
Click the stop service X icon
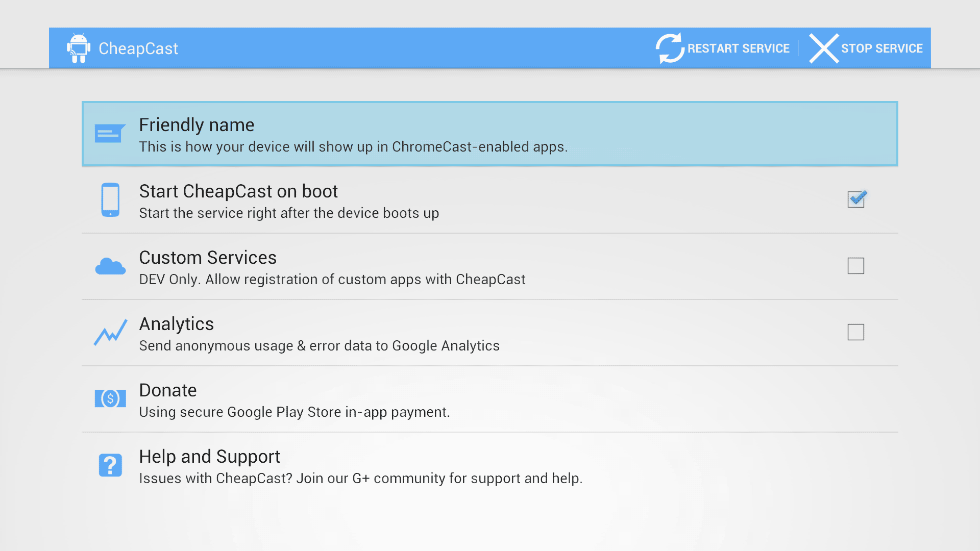pyautogui.click(x=824, y=48)
